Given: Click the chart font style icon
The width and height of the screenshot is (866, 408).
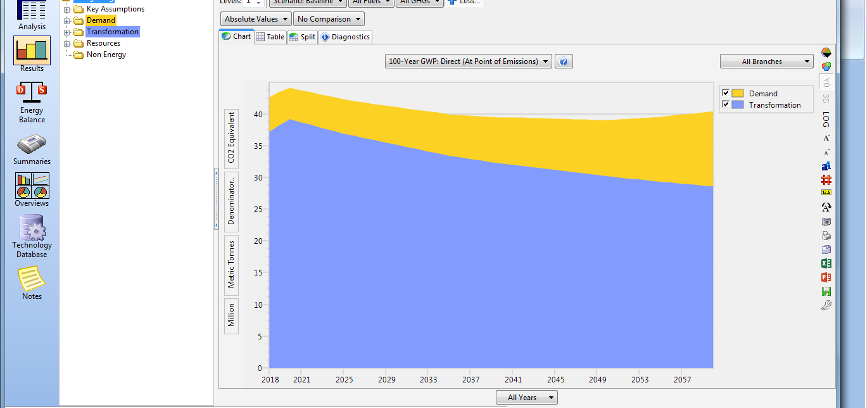Looking at the screenshot, I should click(826, 208).
